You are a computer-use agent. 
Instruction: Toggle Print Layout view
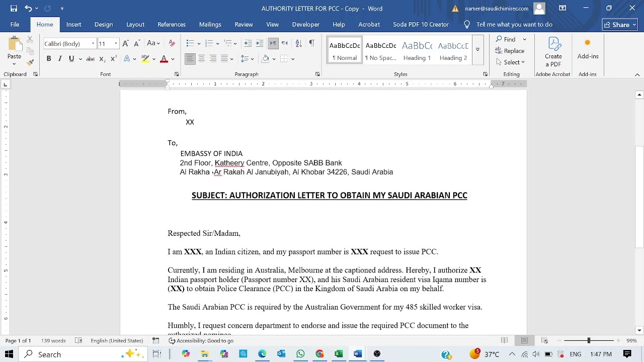[x=524, y=340]
